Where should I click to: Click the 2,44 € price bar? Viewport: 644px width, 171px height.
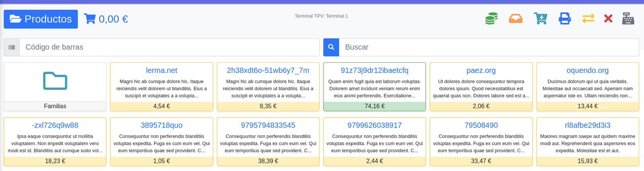coord(375,161)
